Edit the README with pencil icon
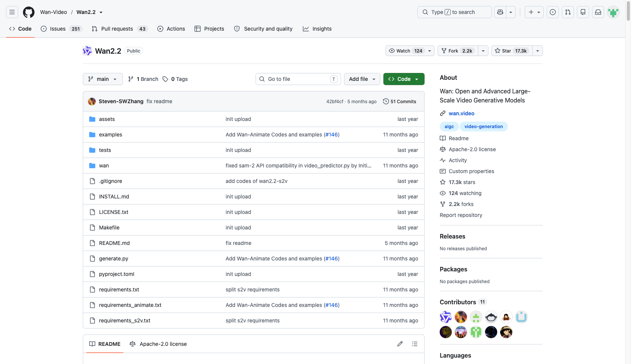Screen dimensions: 631x364 click(400, 344)
